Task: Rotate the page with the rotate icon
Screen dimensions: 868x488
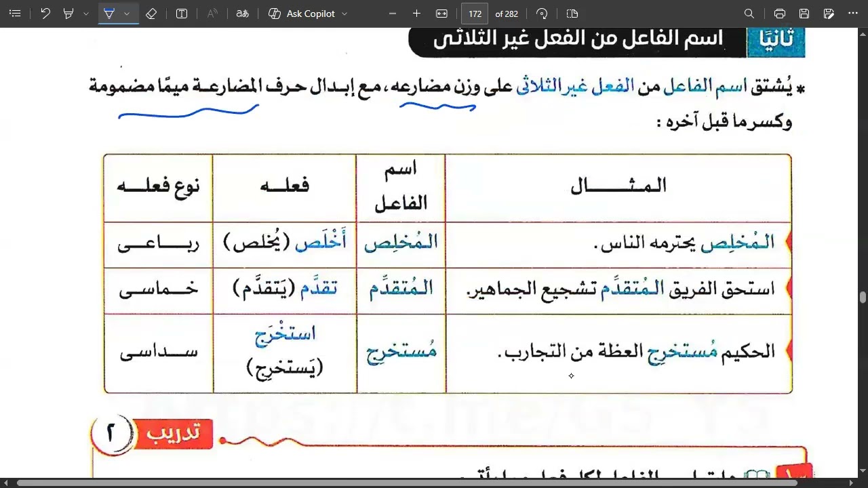Action: point(541,14)
